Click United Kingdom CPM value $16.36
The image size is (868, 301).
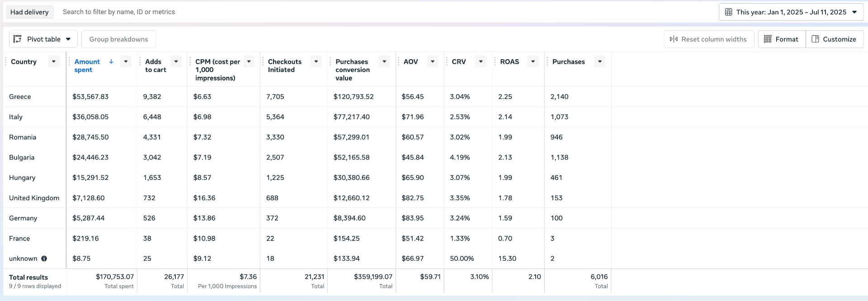(x=204, y=198)
